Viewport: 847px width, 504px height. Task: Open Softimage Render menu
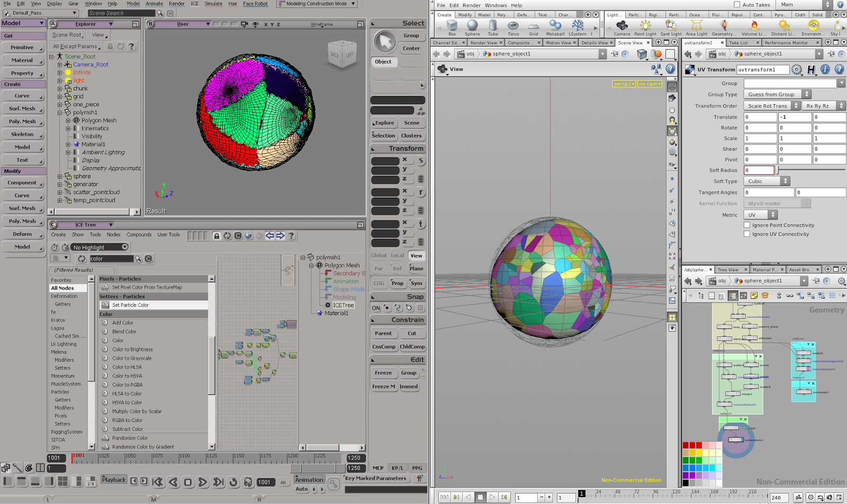click(x=177, y=4)
